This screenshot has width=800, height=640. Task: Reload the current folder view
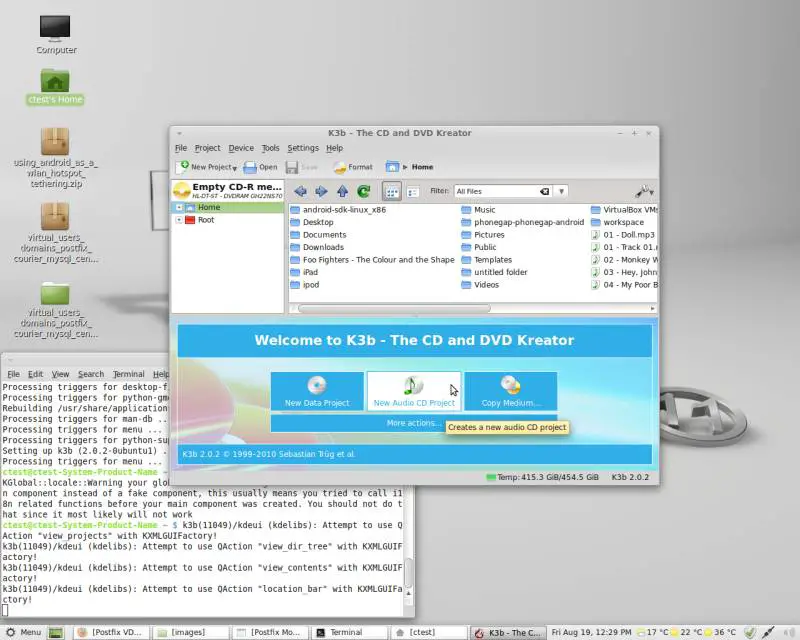pyautogui.click(x=364, y=191)
